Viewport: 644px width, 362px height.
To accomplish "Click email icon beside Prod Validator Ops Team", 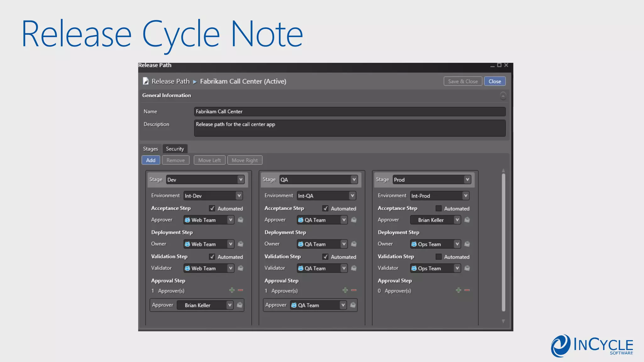I will (x=467, y=268).
